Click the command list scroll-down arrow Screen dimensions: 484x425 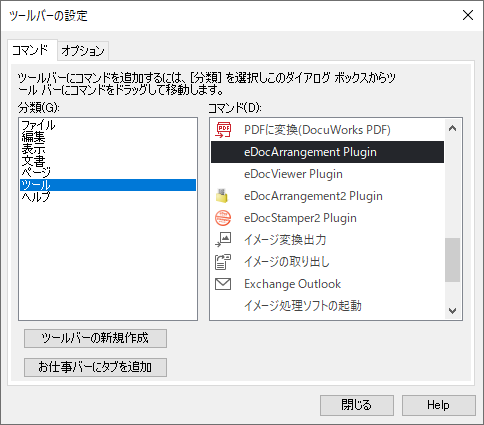(x=452, y=311)
